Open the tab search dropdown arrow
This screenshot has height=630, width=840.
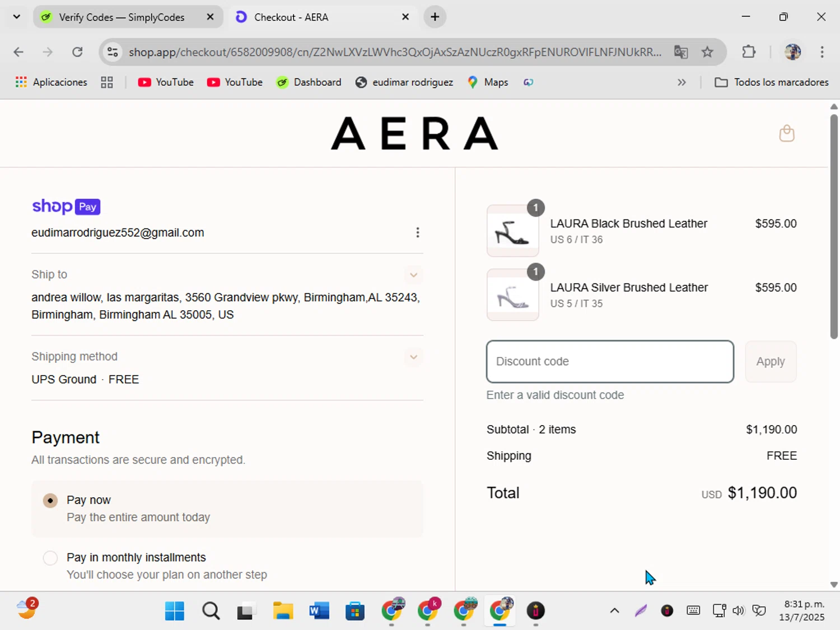click(x=17, y=17)
